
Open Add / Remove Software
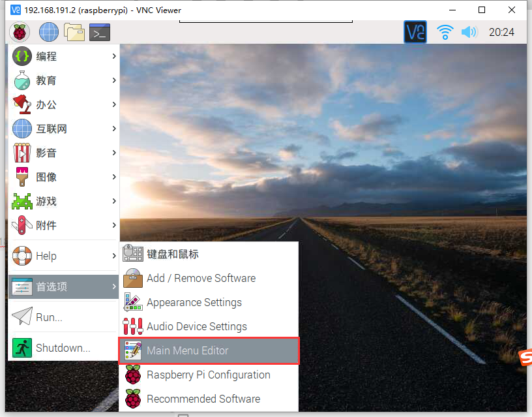tap(209, 278)
